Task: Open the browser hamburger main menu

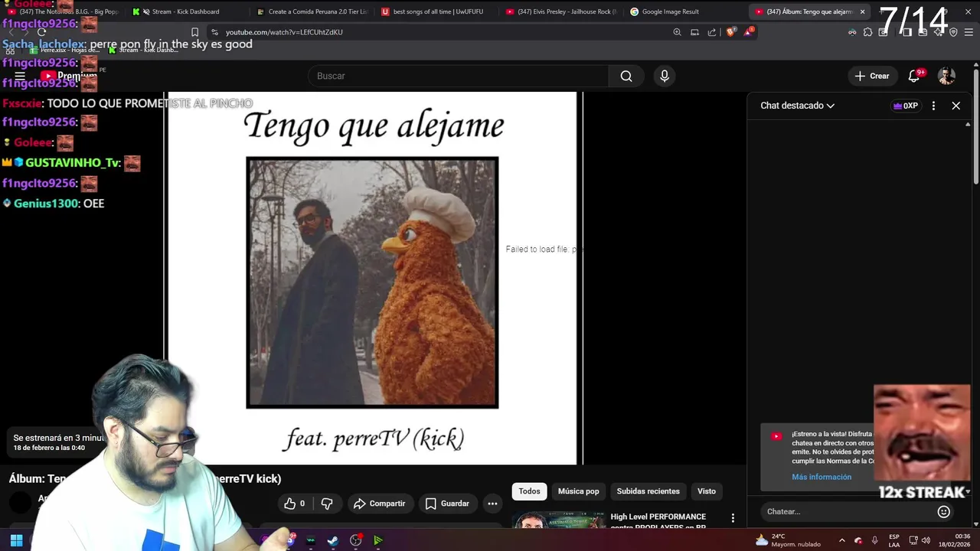Action: pyautogui.click(x=969, y=32)
